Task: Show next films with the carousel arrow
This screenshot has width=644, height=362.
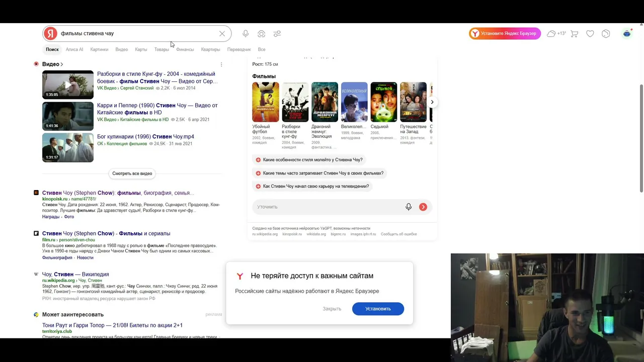Action: click(432, 102)
